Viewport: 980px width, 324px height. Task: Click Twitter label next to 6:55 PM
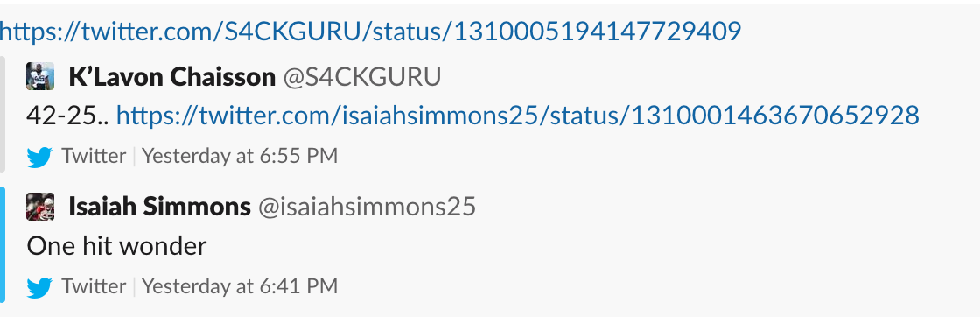pos(94,156)
